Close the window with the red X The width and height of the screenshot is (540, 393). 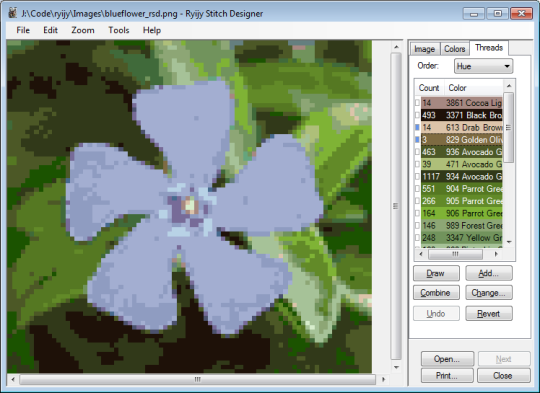point(521,14)
